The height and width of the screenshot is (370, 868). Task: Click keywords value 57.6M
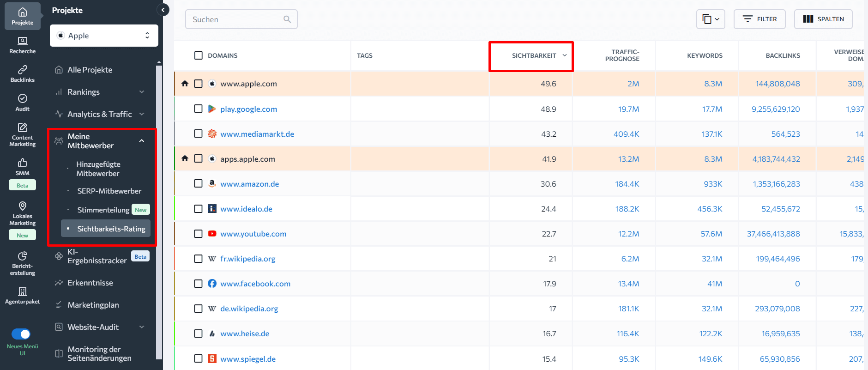click(x=711, y=234)
